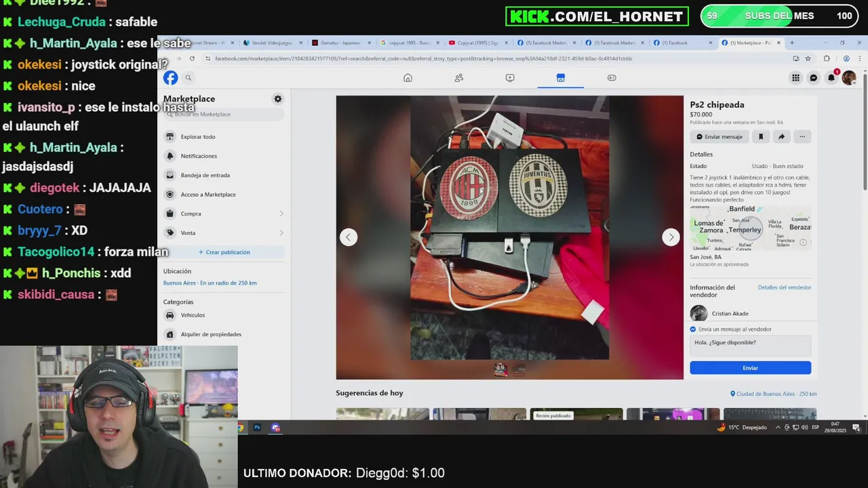Open seller Cristian Akade profile

[x=730, y=314]
